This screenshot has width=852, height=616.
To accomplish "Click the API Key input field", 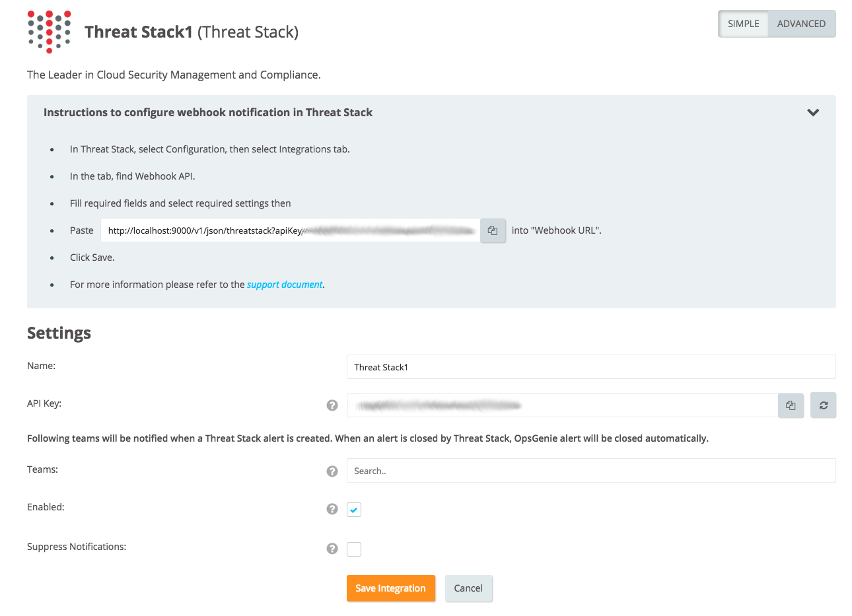I will [x=561, y=405].
